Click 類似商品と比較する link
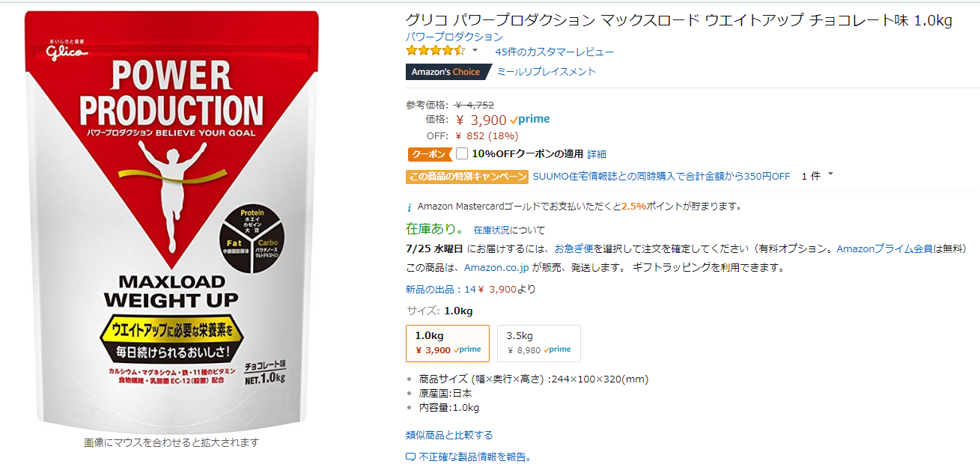980x476 pixels. click(449, 435)
